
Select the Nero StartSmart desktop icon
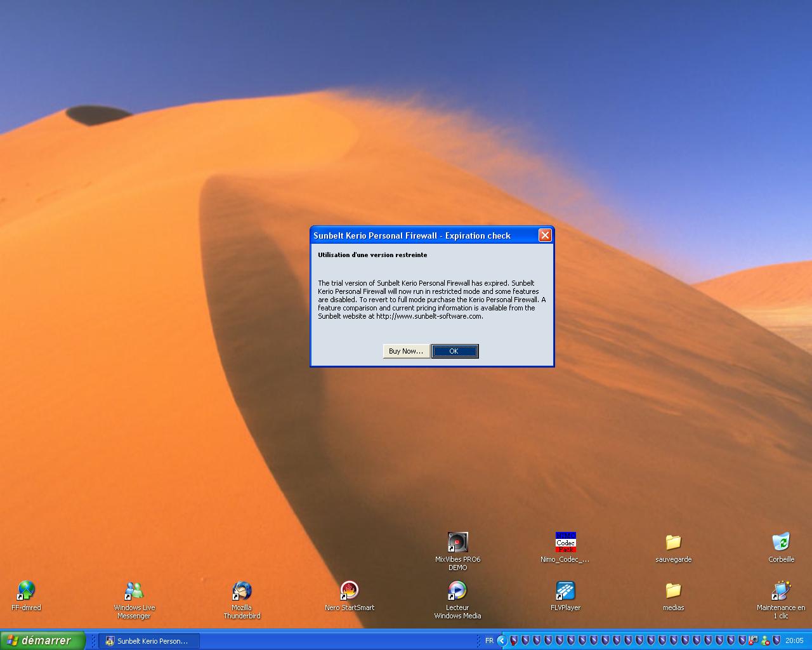point(350,596)
